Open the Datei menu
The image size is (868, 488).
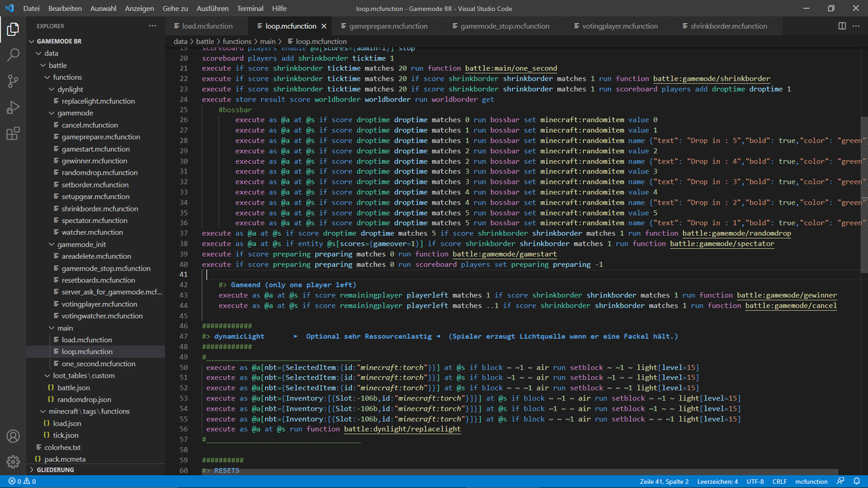pyautogui.click(x=31, y=9)
